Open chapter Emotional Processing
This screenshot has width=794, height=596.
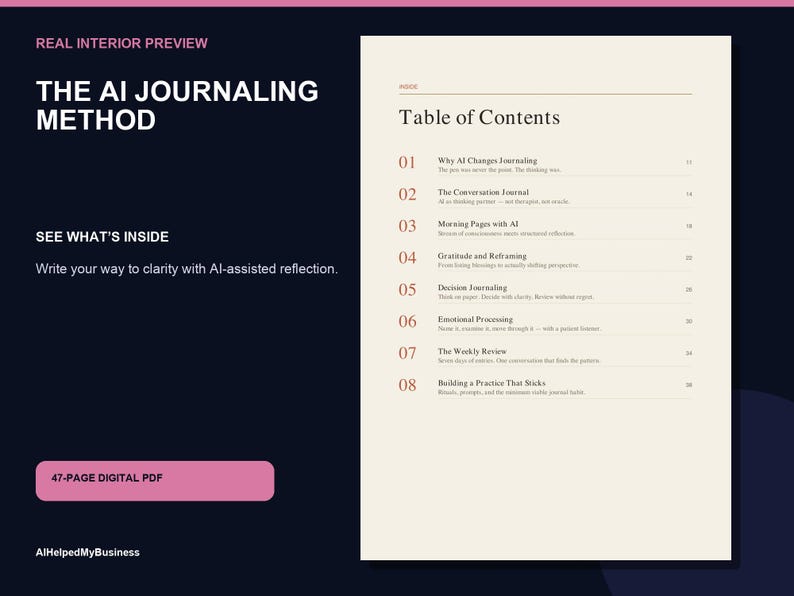pyautogui.click(x=475, y=320)
